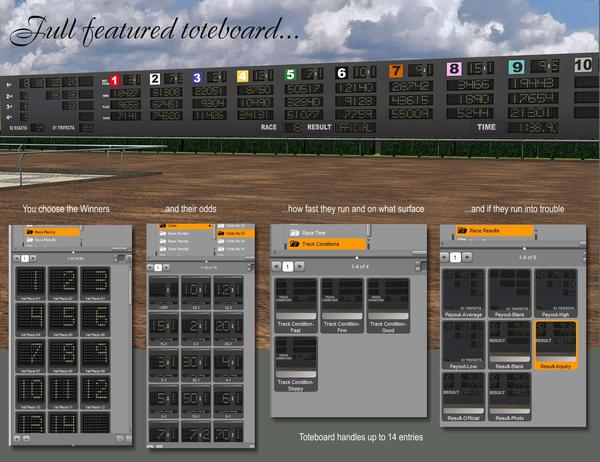Pick the placing thumbnail showing digit 5
This screenshot has width=600, height=462.
63,320
